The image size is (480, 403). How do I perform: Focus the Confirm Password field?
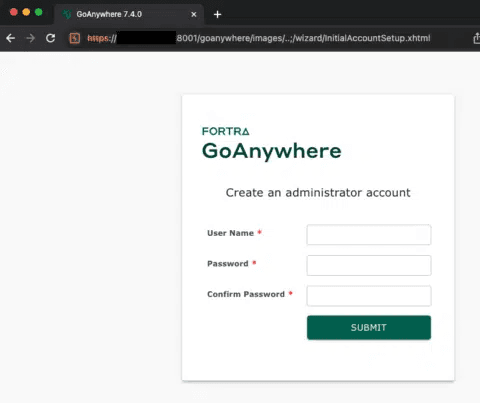pyautogui.click(x=369, y=296)
